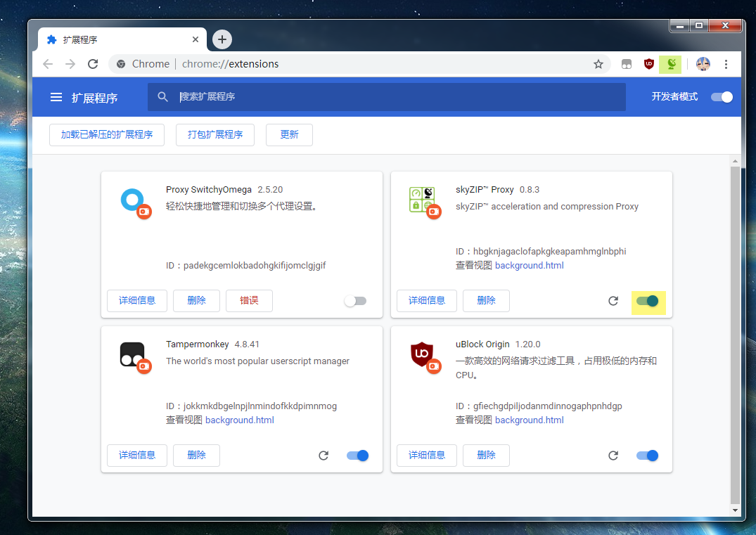
Task: Reload the uBlock Origin extension
Action: [613, 456]
